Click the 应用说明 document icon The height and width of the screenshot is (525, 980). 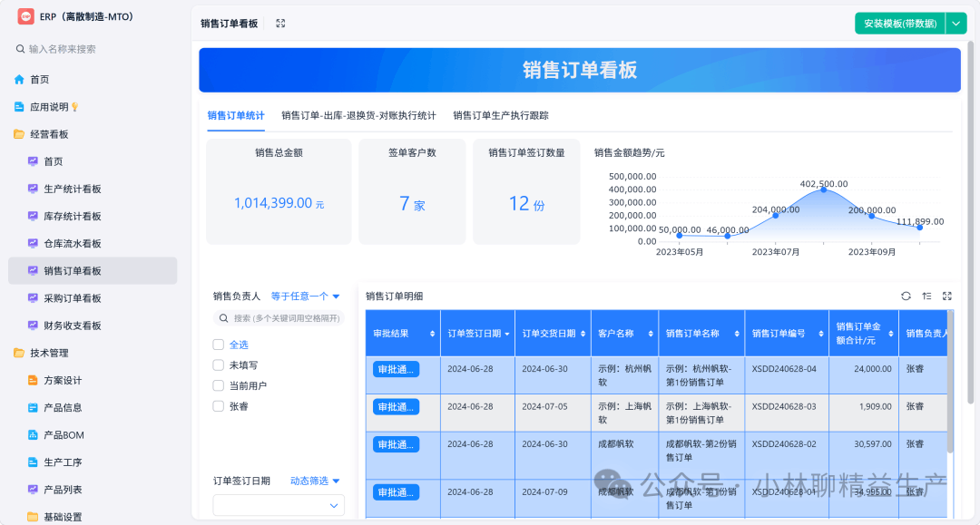click(x=19, y=107)
